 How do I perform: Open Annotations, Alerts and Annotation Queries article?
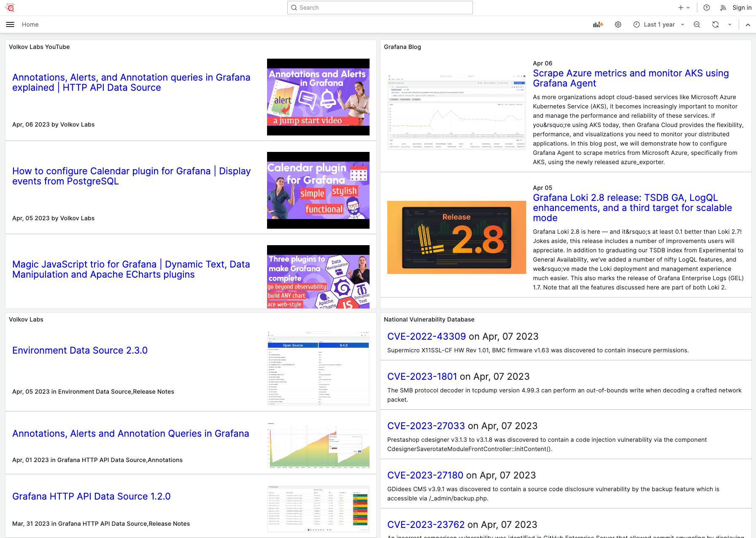(131, 433)
